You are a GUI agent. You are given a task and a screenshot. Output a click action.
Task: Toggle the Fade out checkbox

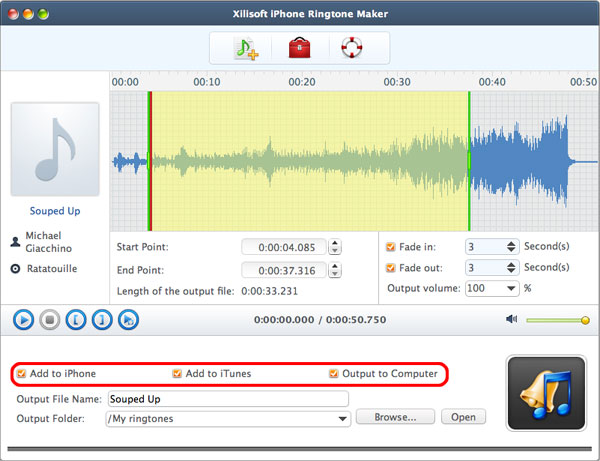tap(390, 268)
